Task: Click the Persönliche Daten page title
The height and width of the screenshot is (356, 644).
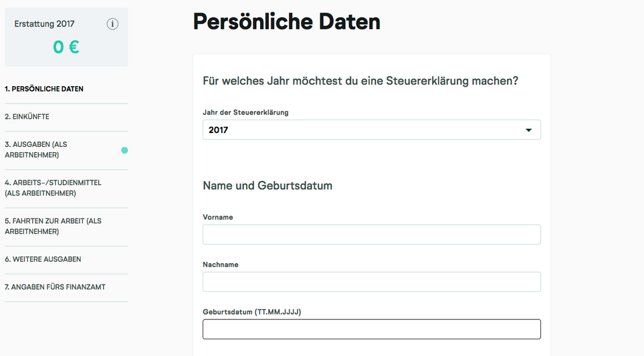Action: pyautogui.click(x=287, y=22)
